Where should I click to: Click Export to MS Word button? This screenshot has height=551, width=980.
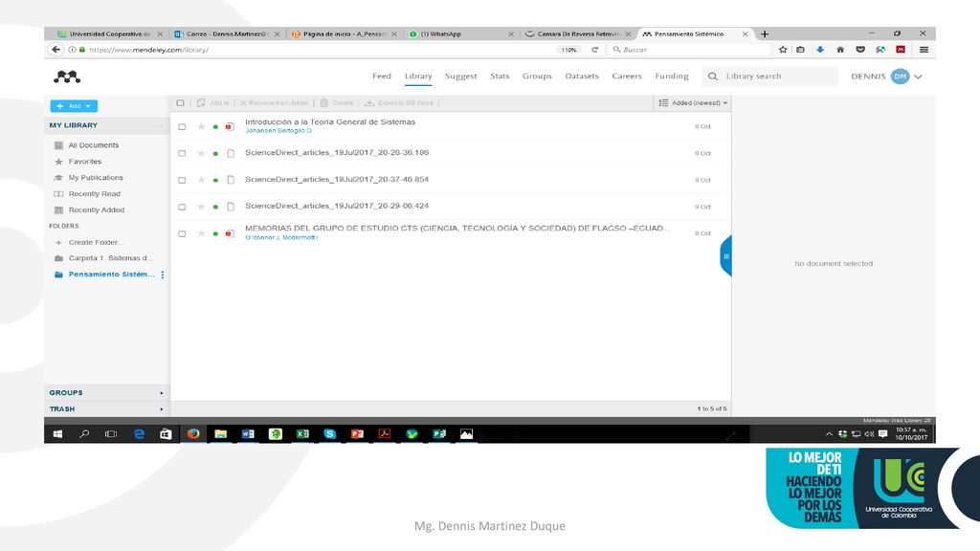[399, 103]
